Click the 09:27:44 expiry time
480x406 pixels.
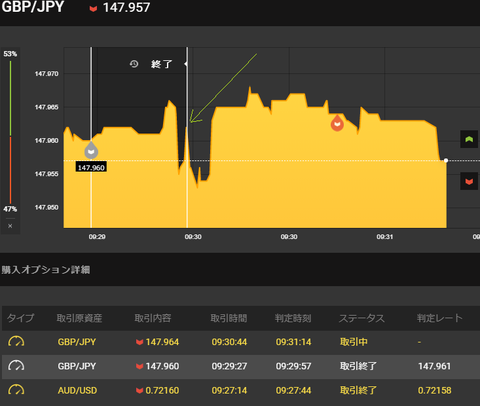(x=293, y=390)
